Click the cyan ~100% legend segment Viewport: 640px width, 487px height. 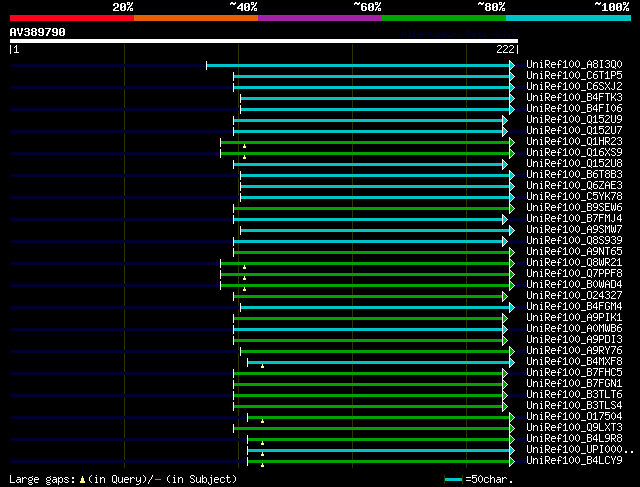568,18
